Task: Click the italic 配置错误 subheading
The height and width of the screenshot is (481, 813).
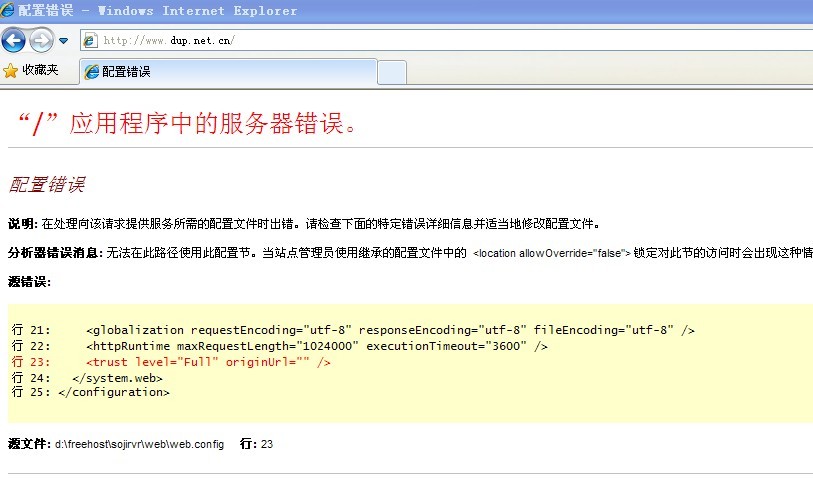Action: click(x=46, y=185)
